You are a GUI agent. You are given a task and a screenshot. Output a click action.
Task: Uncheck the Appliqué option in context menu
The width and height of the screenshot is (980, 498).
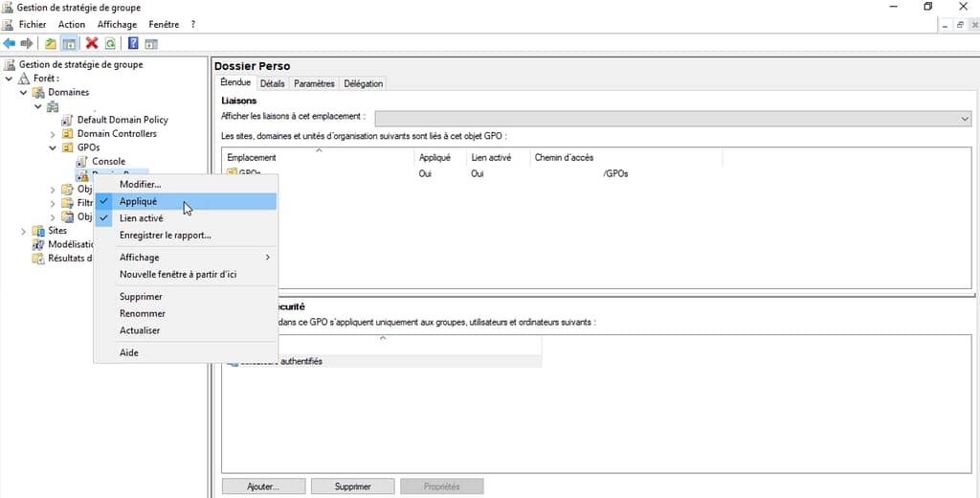pos(139,201)
